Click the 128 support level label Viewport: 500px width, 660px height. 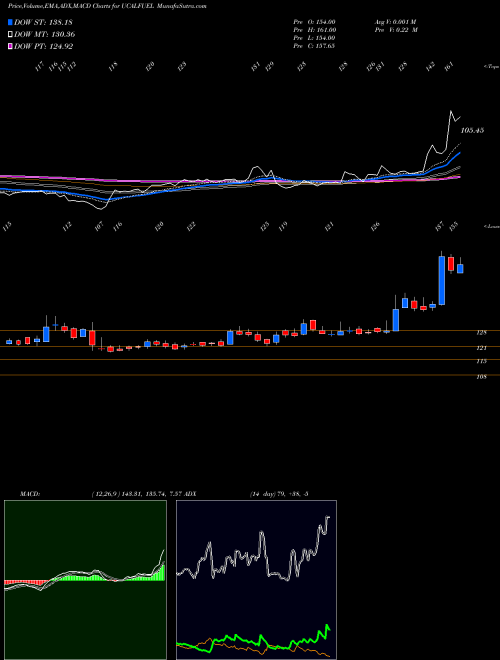(x=482, y=333)
